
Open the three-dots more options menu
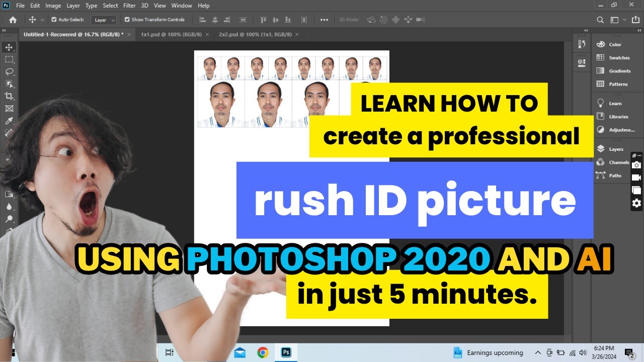pos(324,20)
